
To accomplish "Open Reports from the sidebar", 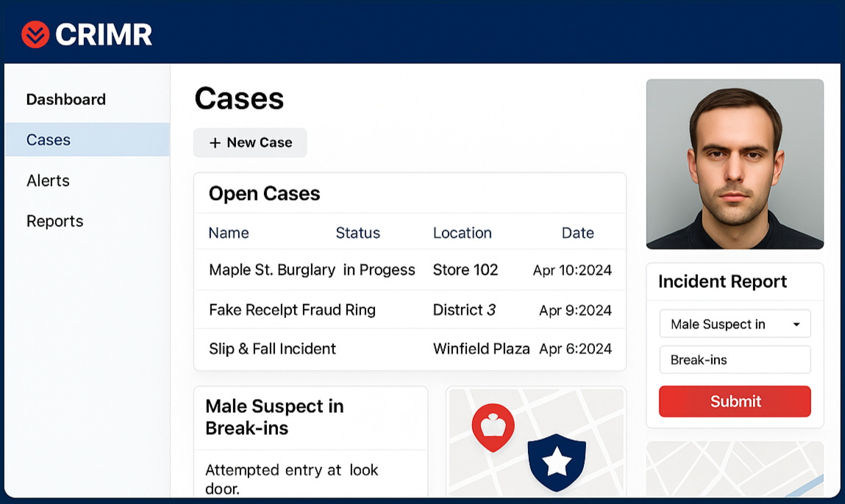I will [x=55, y=220].
